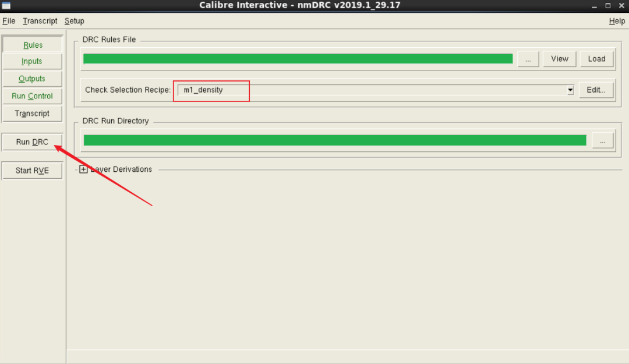Open the Check Selection Recipe dropdown
The width and height of the screenshot is (629, 364).
tap(570, 90)
